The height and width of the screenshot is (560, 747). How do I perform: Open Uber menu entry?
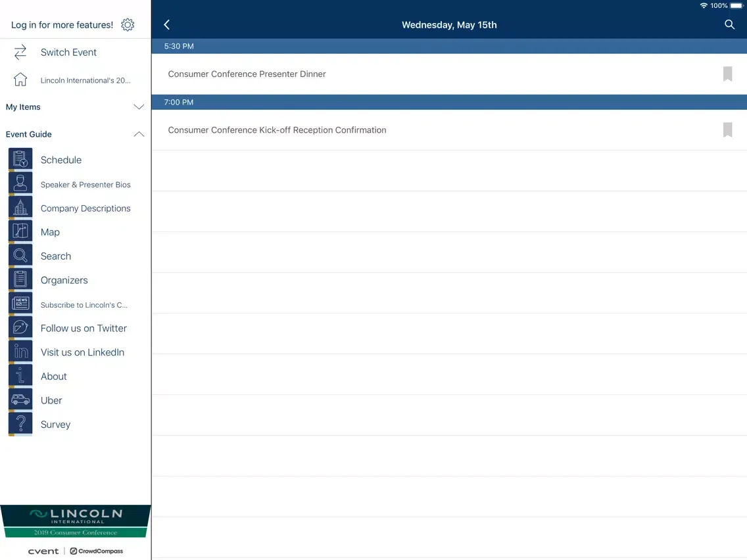[51, 400]
